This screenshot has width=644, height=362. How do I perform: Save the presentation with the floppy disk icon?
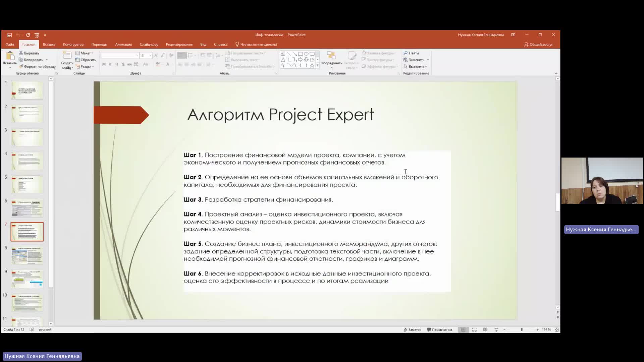[9, 35]
